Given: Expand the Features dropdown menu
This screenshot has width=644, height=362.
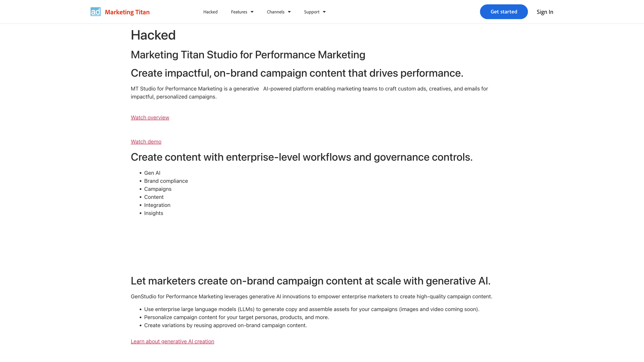Looking at the screenshot, I should (239, 12).
